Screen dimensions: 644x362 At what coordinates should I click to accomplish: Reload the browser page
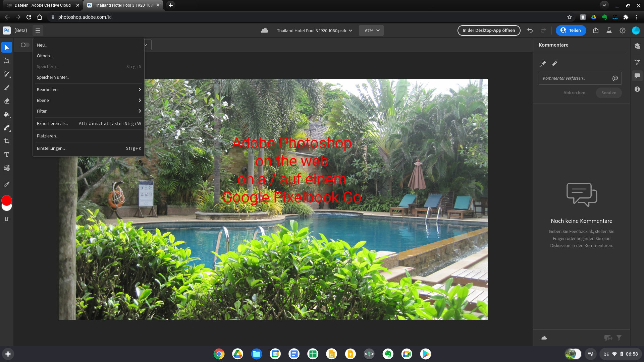[29, 17]
